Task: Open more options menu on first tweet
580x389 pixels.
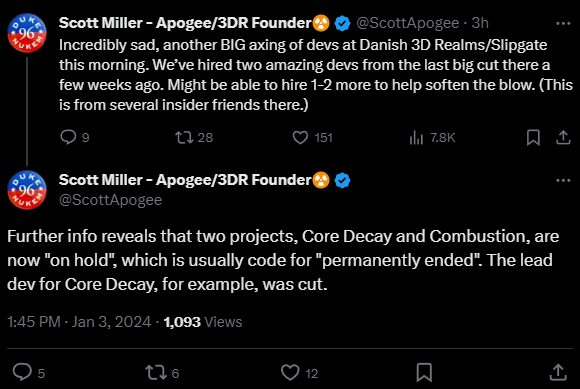Action: (x=563, y=24)
